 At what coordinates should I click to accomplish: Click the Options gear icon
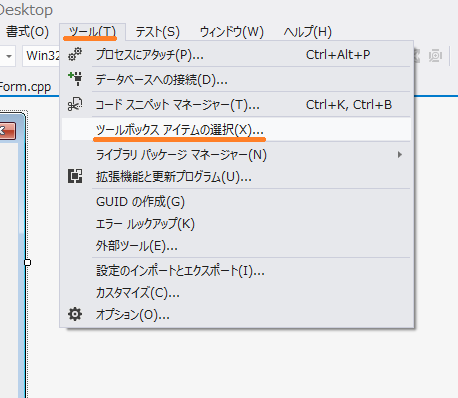click(x=75, y=314)
